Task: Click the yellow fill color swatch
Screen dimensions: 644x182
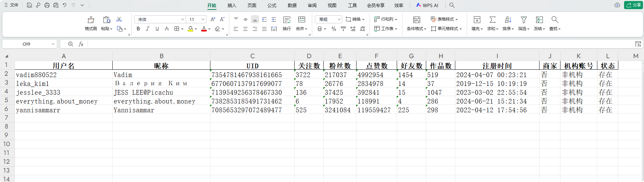Action: (x=190, y=29)
